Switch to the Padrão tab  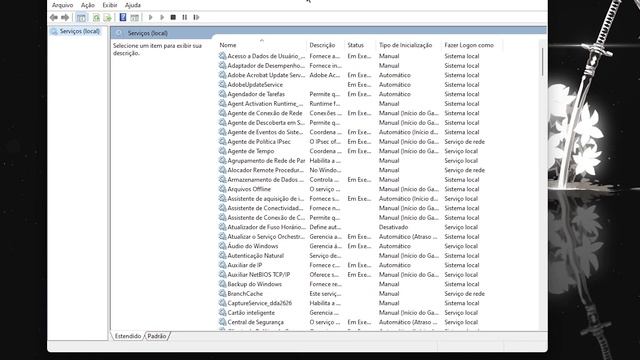(x=157, y=336)
